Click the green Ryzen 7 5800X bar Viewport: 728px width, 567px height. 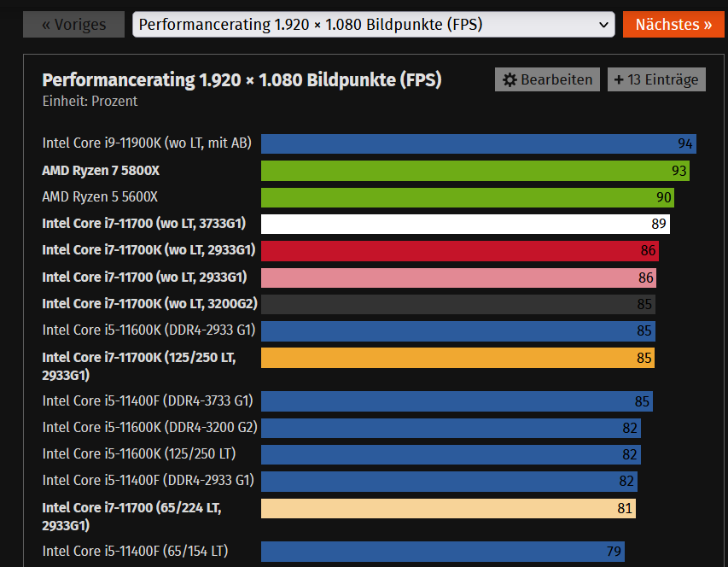tap(475, 171)
